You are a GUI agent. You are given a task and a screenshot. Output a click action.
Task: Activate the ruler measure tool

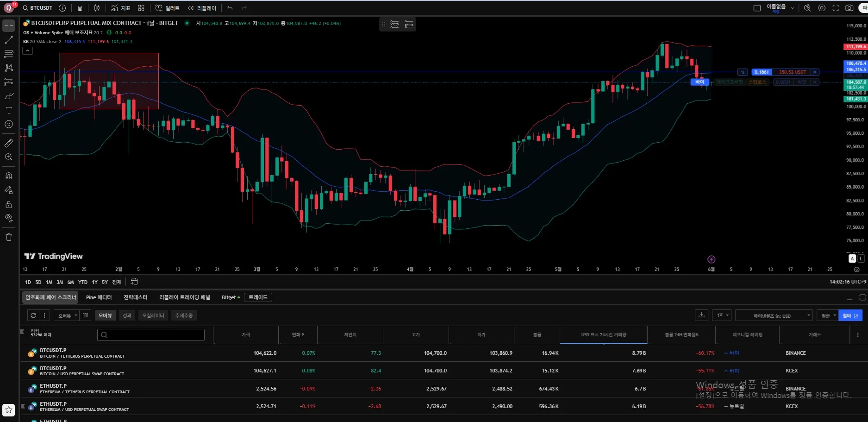[9, 143]
